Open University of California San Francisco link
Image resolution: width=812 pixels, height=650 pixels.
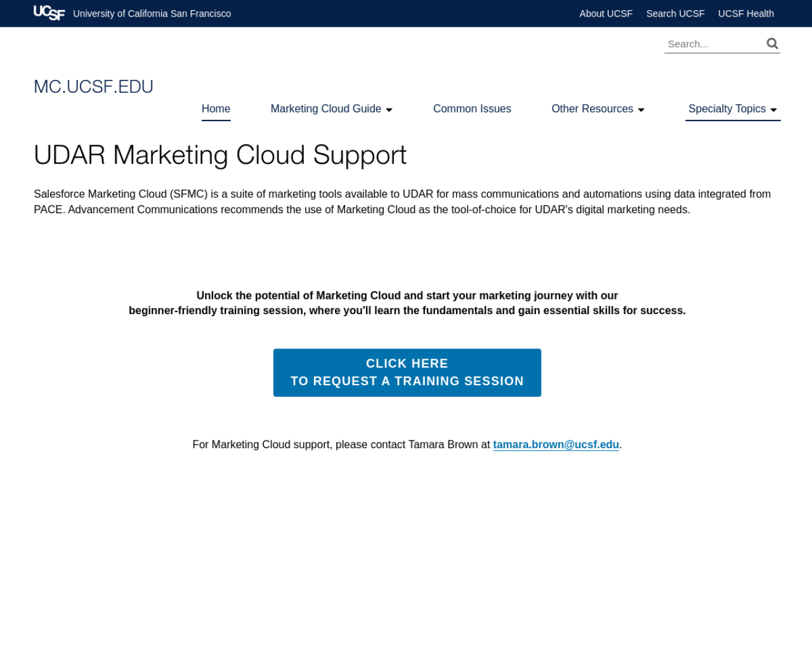pos(152,13)
